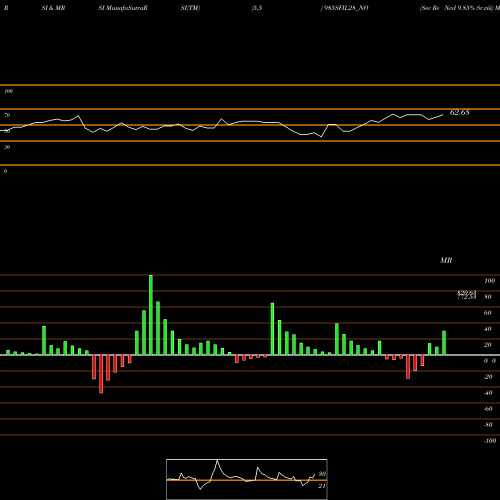
Task: Select the 60 label on MR axis
Action: coord(488,313)
